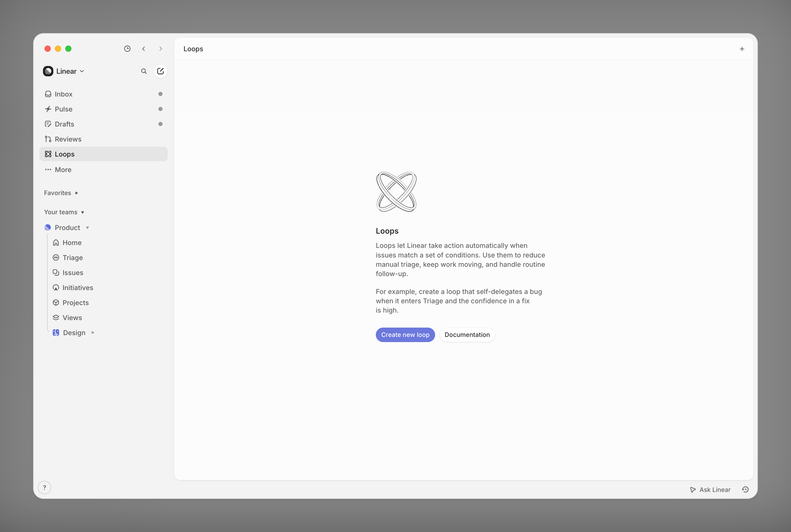Click the Inbox tray icon
The width and height of the screenshot is (791, 532).
(48, 94)
